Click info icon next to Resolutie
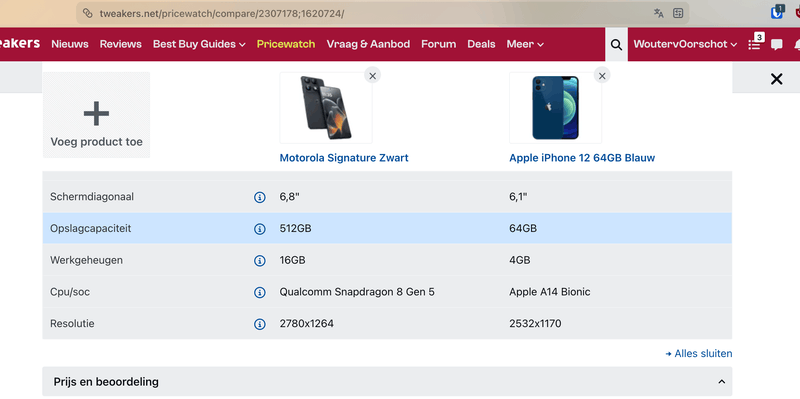 260,324
